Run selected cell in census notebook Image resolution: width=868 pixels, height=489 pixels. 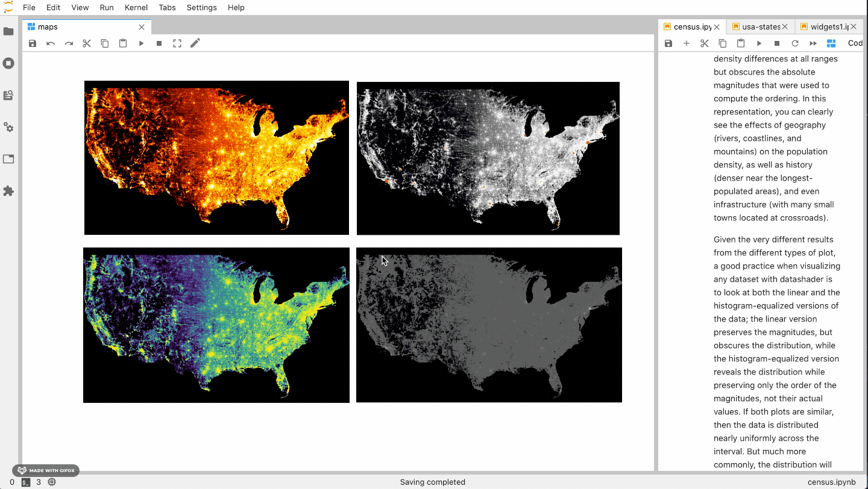click(x=759, y=43)
